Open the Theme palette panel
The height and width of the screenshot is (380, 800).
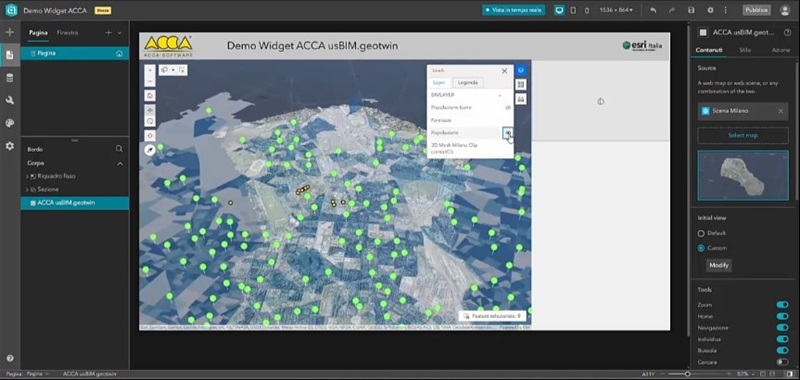click(10, 123)
